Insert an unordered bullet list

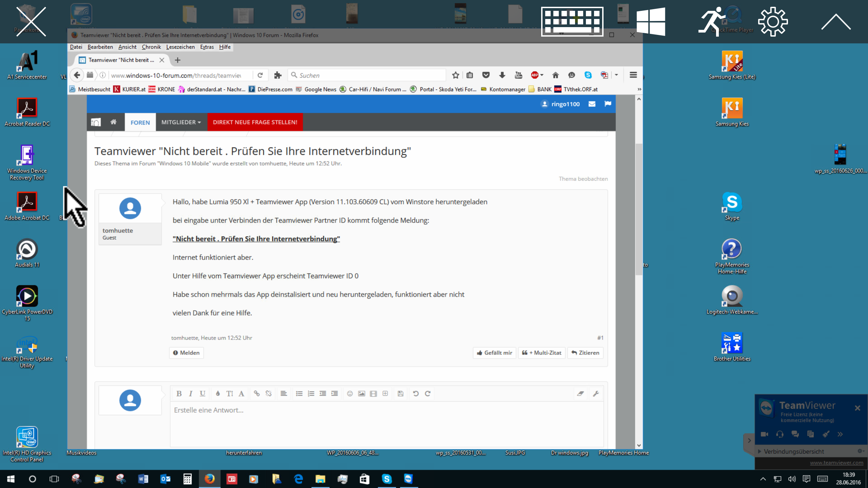(x=299, y=393)
